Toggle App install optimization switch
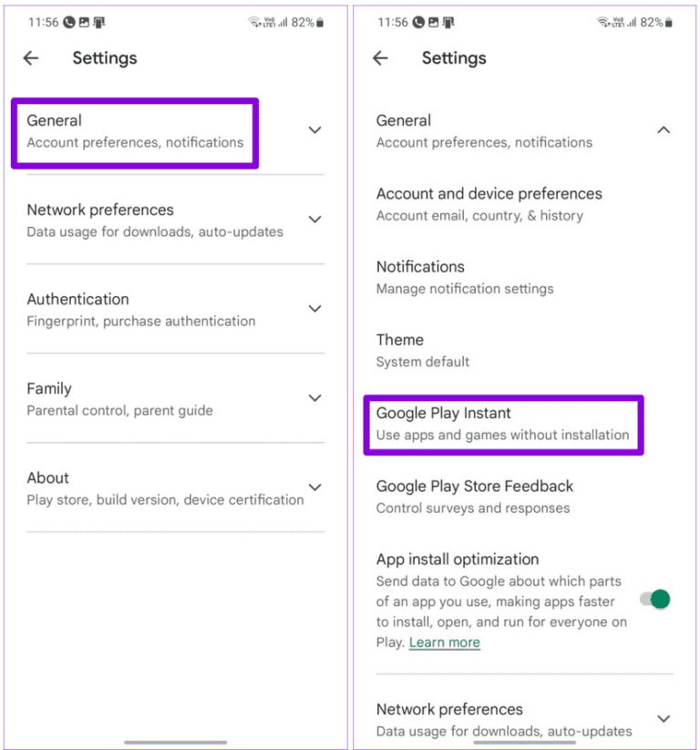The width and height of the screenshot is (700, 750). [x=654, y=599]
